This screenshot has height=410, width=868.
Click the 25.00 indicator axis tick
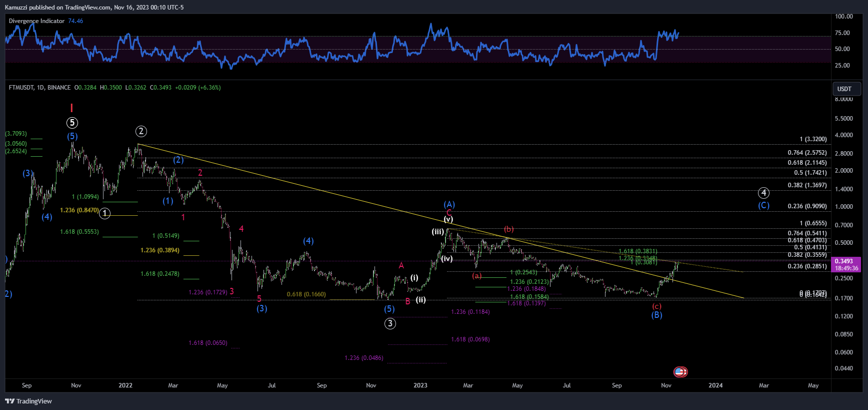(842, 66)
